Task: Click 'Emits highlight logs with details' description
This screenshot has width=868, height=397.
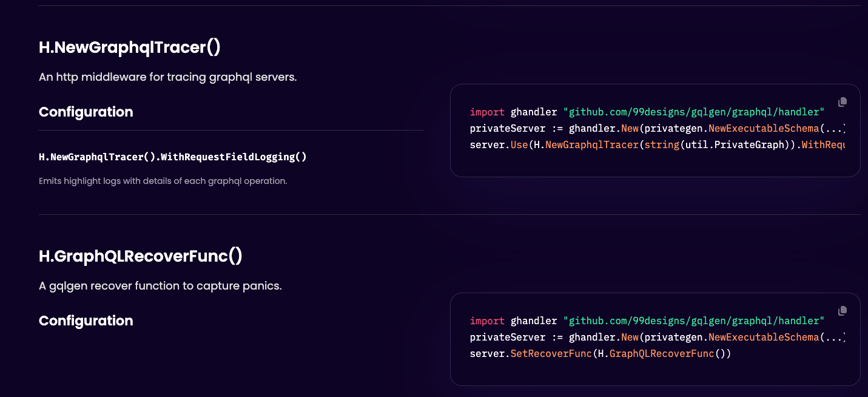Action: [163, 181]
